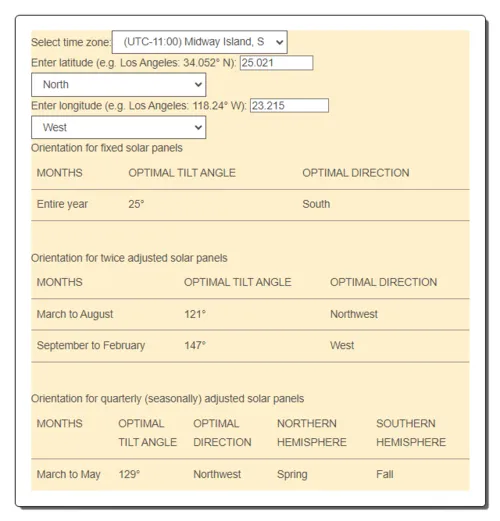Click the South optimal direction cell
500x521 pixels.
coord(316,204)
